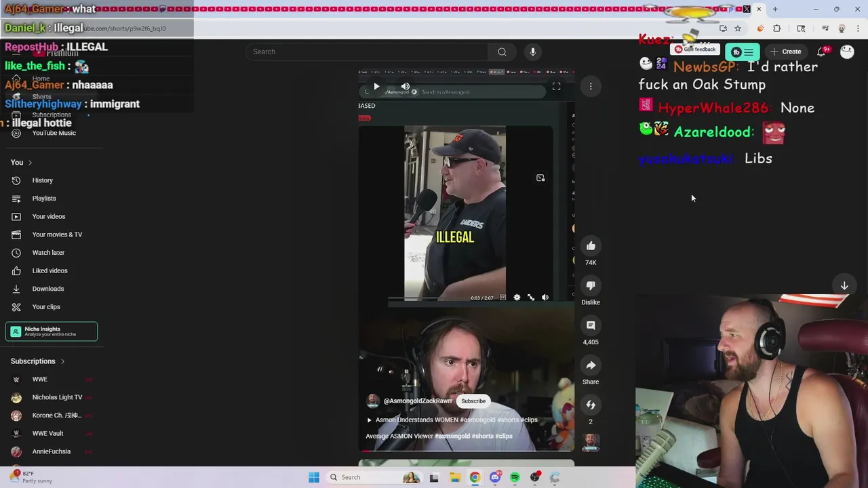
Task: Open Playlists in the sidebar
Action: point(53,199)
